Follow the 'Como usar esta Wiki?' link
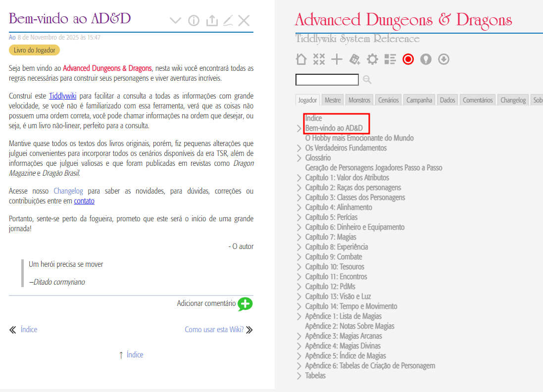The width and height of the screenshot is (543, 392). [x=214, y=330]
